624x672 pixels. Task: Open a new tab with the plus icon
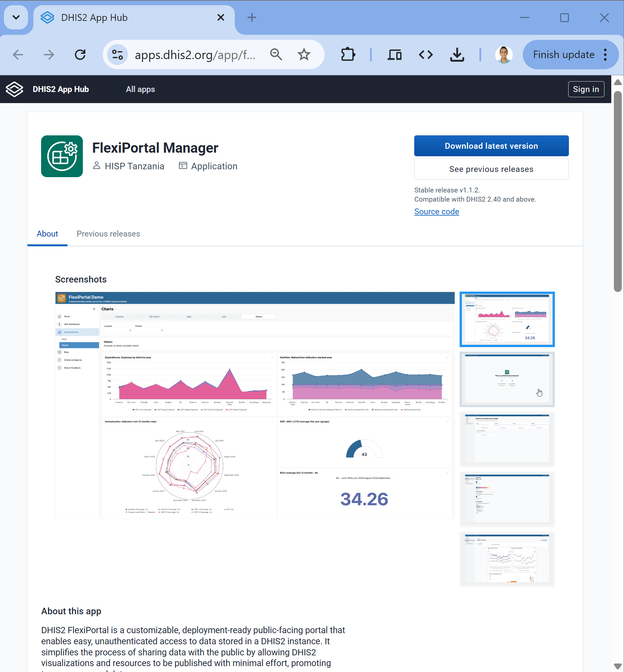click(251, 18)
